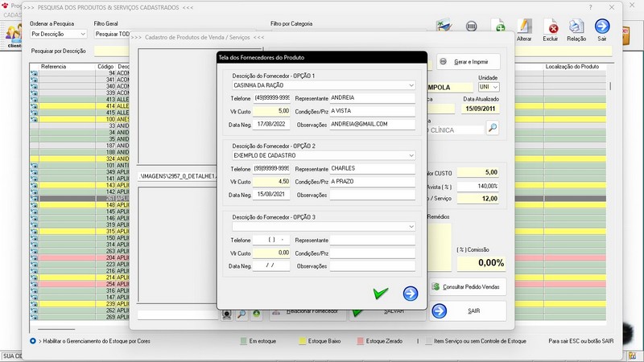Click the Vlr Custo field in Opção 3

(271, 253)
